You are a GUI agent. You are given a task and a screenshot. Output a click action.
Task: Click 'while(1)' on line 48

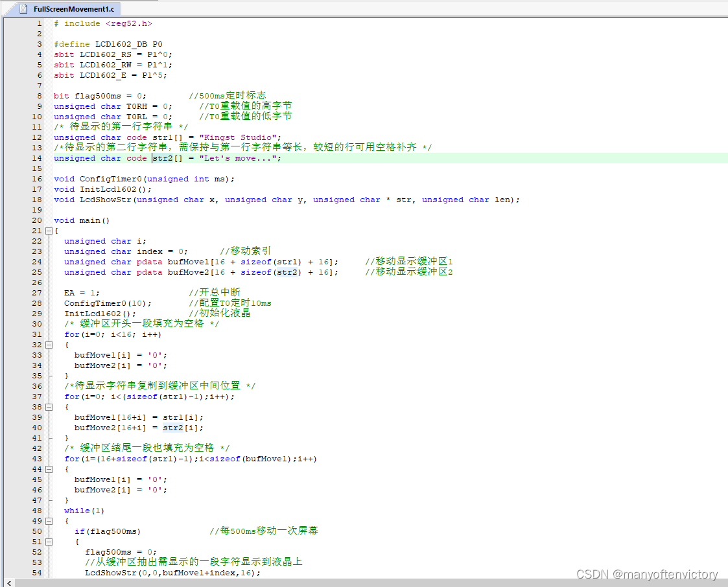click(84, 511)
